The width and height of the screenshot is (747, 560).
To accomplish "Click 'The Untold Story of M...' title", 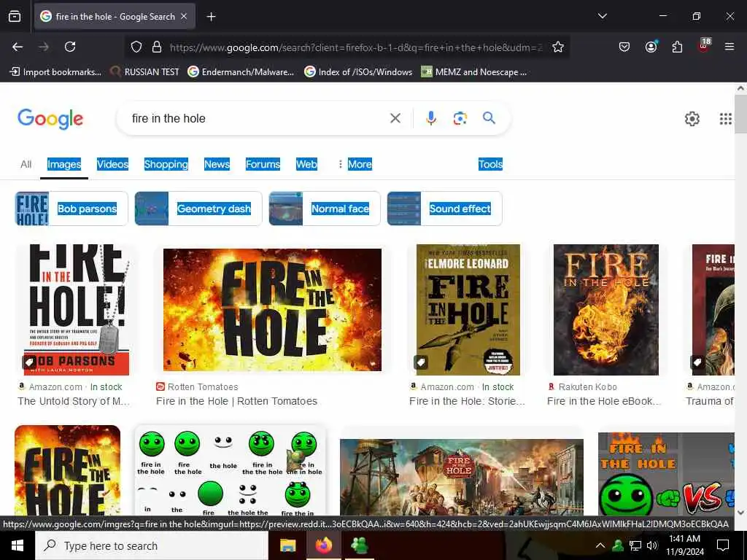I will click(74, 401).
